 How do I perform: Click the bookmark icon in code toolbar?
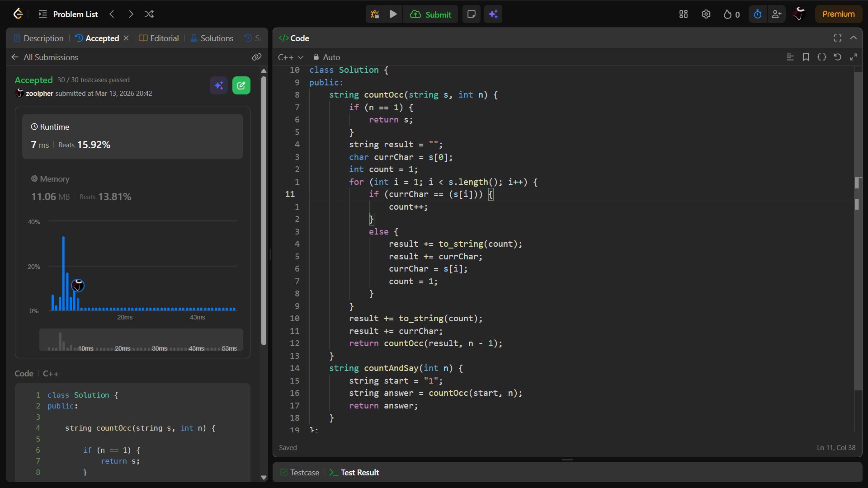806,57
